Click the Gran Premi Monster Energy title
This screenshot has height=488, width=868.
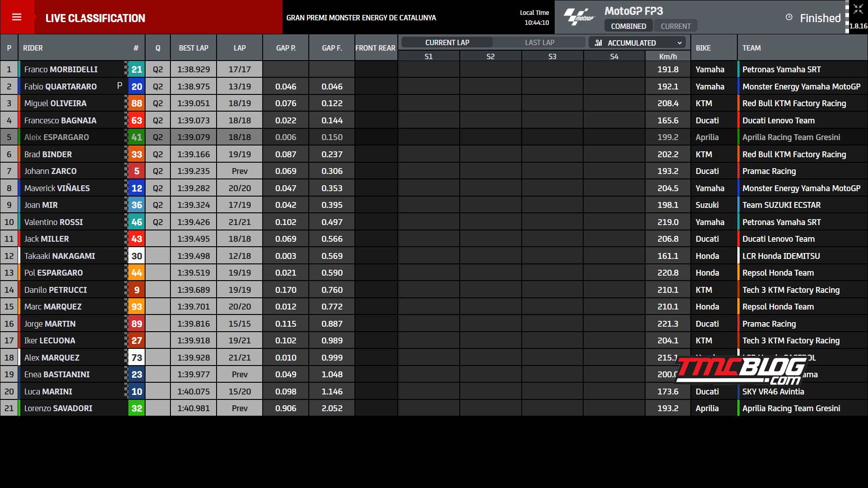point(361,18)
